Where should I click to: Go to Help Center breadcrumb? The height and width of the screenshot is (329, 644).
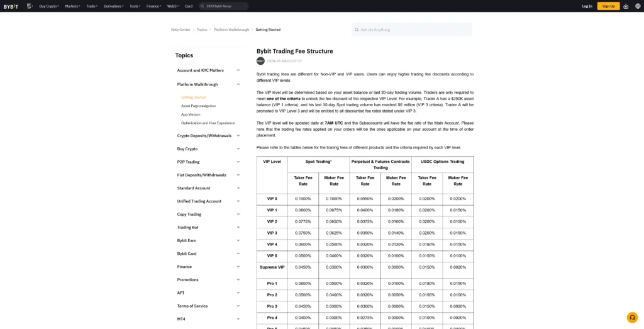[x=180, y=30]
